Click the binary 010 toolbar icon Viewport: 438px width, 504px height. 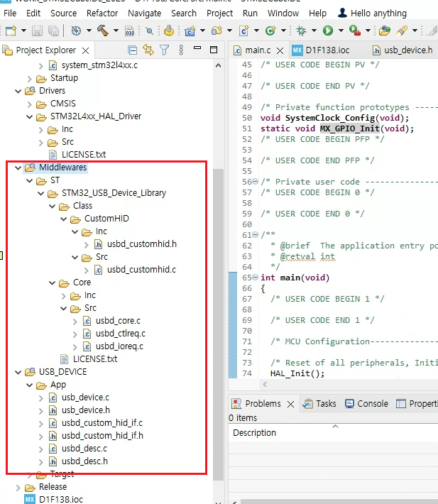[x=129, y=31]
